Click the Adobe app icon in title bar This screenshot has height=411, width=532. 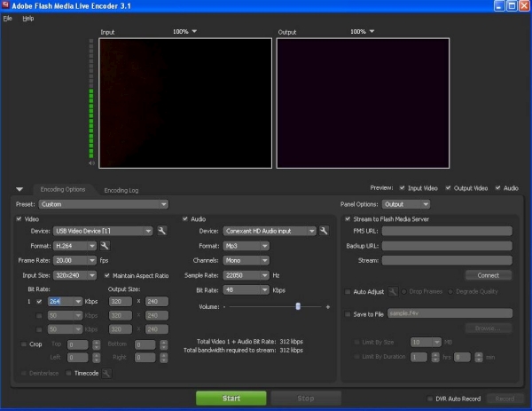point(7,5)
